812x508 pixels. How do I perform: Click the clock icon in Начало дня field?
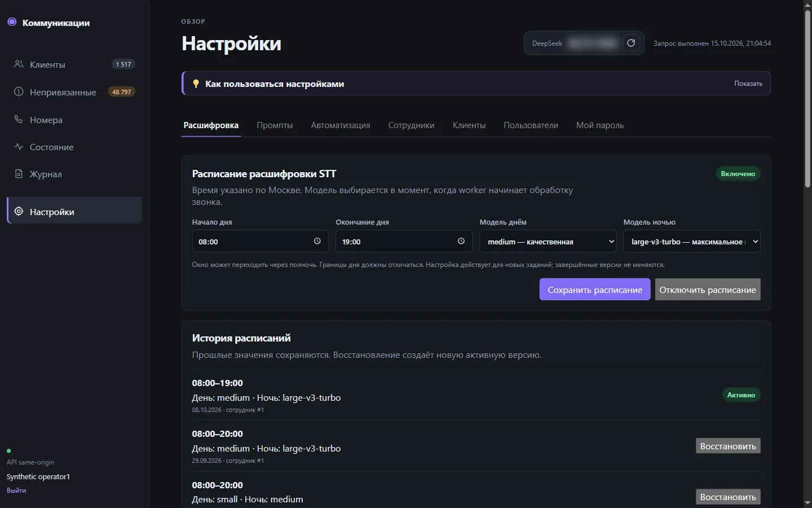click(317, 241)
